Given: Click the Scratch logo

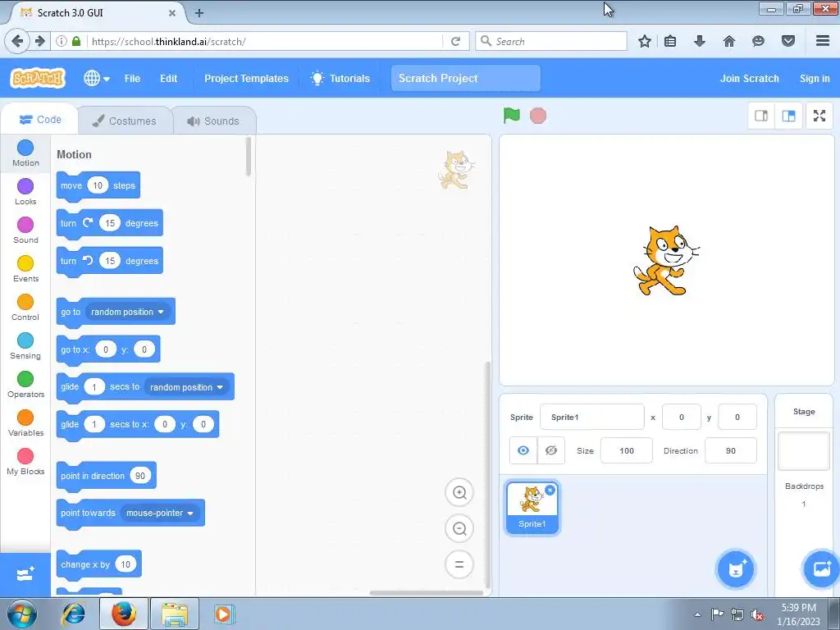Looking at the screenshot, I should (x=38, y=78).
